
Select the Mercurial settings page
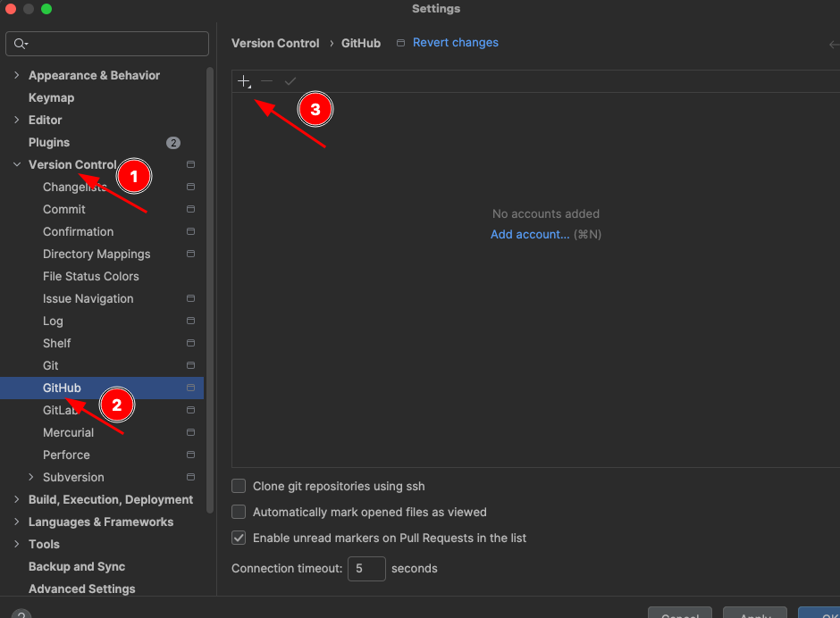[68, 432]
